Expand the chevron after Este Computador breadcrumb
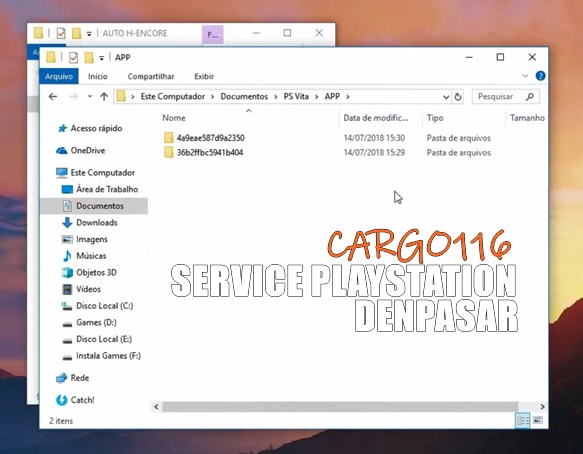Viewport: 583px width, 454px height. click(213, 97)
